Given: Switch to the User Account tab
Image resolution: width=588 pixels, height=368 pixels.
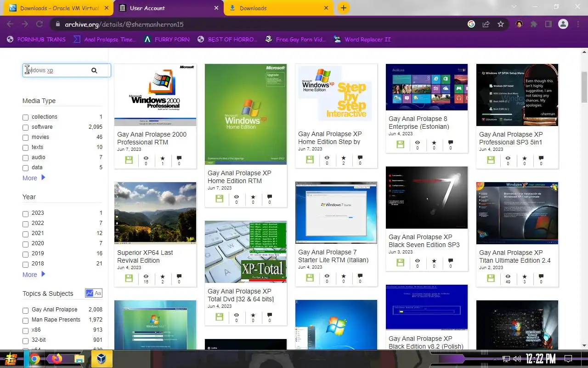Looking at the screenshot, I should pos(168,8).
